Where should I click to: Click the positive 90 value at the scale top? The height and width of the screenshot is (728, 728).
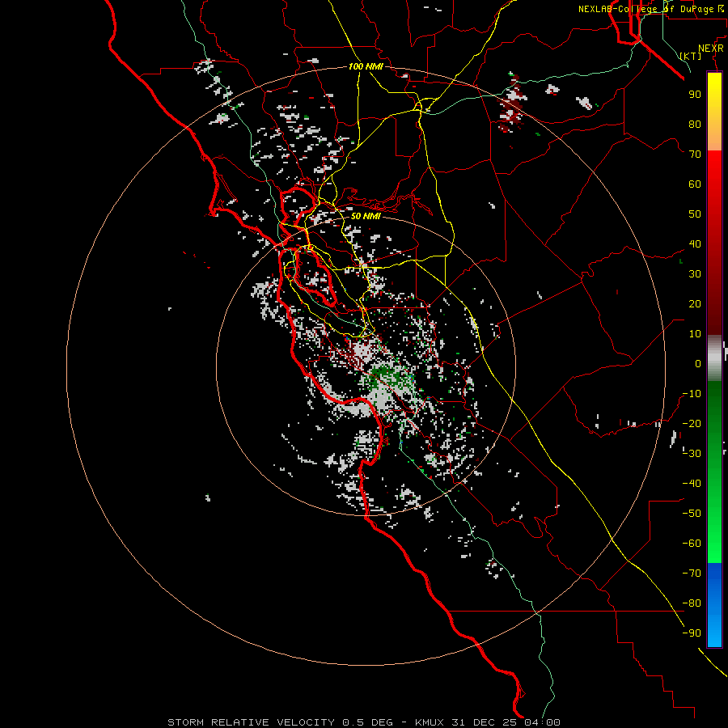[695, 95]
